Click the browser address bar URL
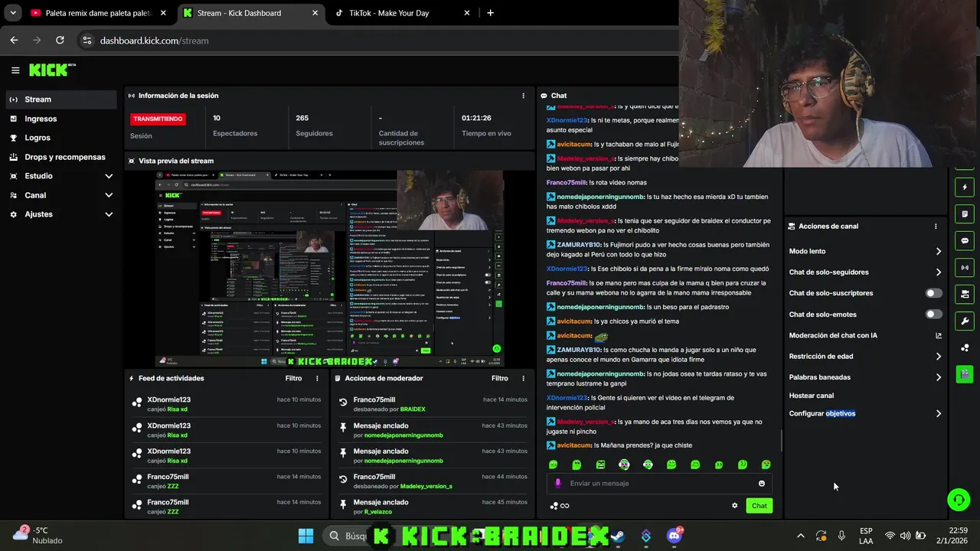Screen dimensions: 980x551 point(154,41)
